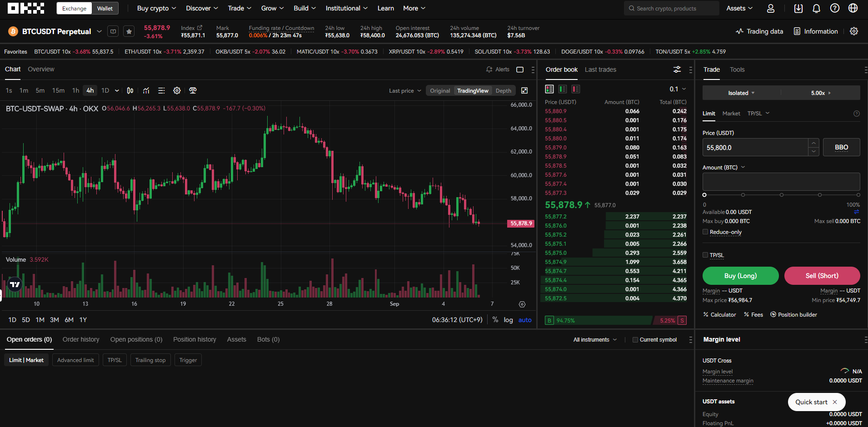Click the Search crypto, products box
Viewport: 868px width, 427px height.
671,8
